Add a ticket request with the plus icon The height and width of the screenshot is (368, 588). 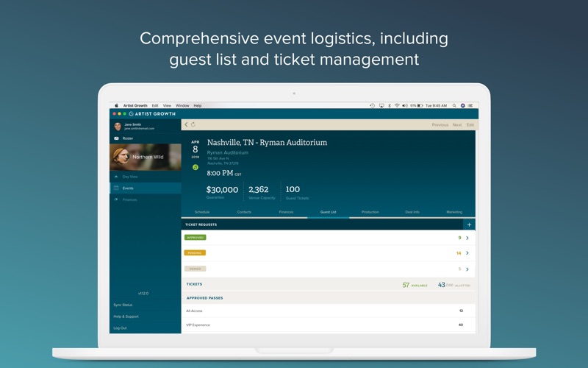(469, 224)
